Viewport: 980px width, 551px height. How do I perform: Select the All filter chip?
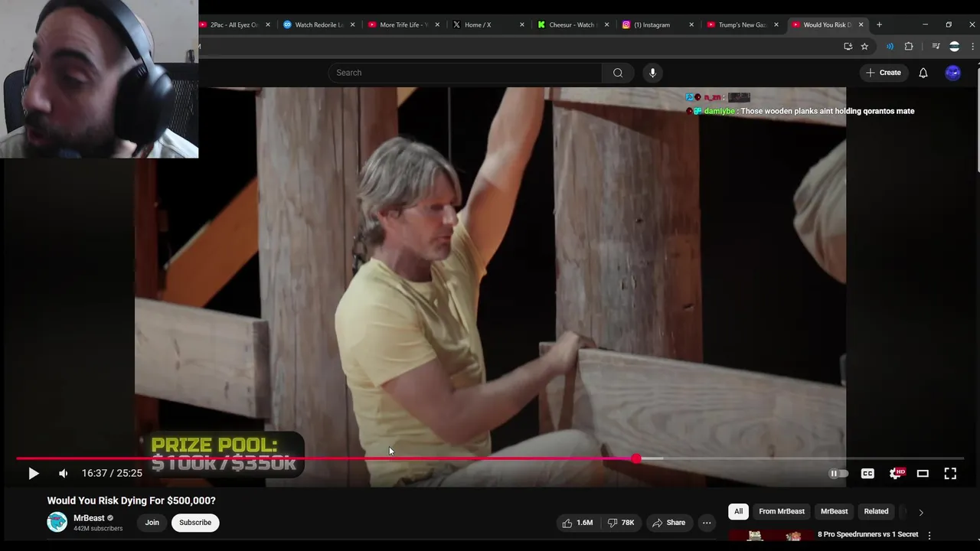coord(738,511)
